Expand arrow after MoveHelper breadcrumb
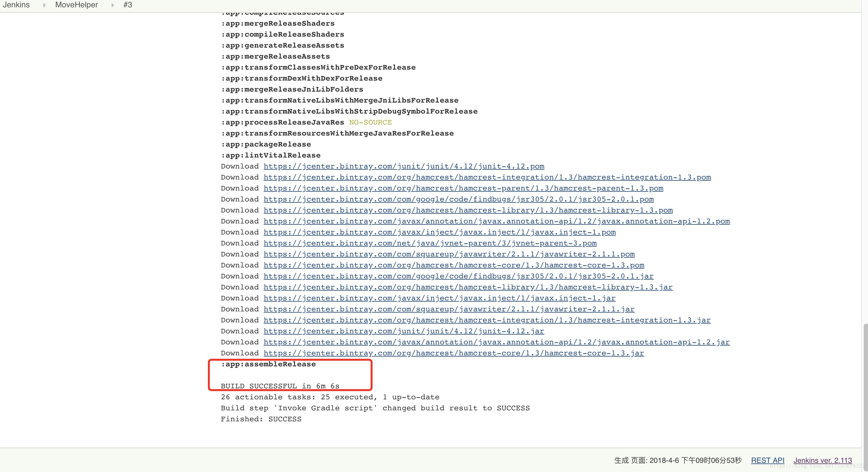Image resolution: width=868 pixels, height=472 pixels. [x=113, y=5]
